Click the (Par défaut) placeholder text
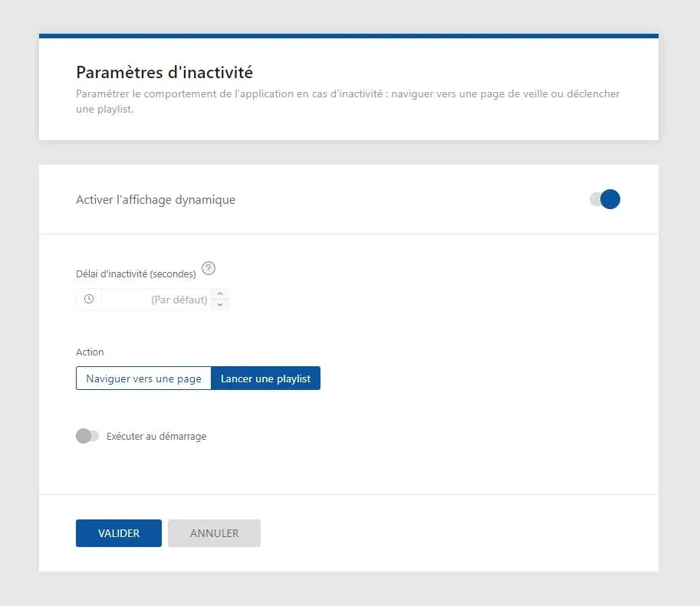This screenshot has height=606, width=700. coord(179,300)
